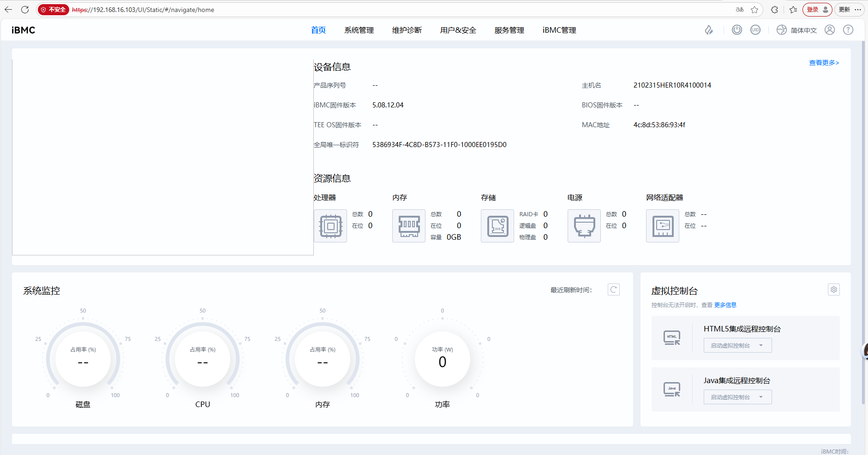Select the iBMC管理 menu item
The height and width of the screenshot is (455, 868).
point(559,30)
